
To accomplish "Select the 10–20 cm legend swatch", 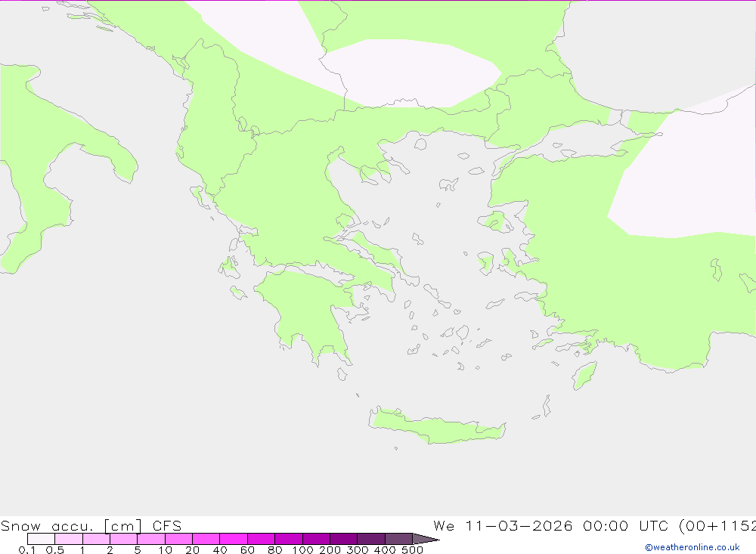I will coord(179,539).
